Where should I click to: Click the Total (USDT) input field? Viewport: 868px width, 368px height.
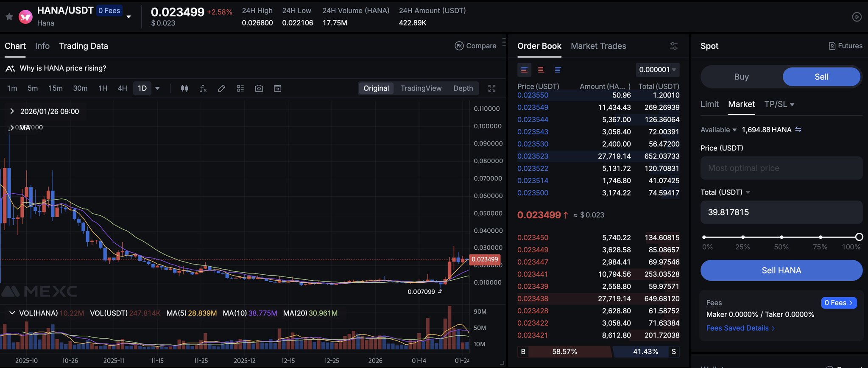coord(781,212)
